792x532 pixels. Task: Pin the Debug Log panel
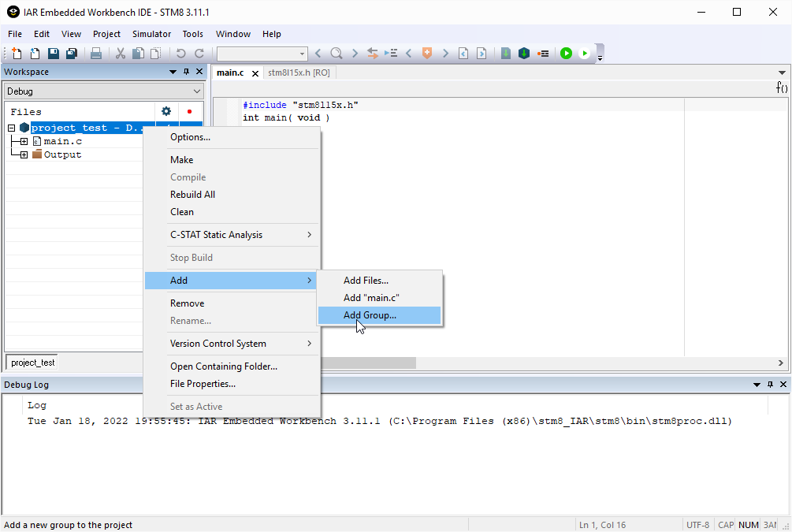(770, 385)
